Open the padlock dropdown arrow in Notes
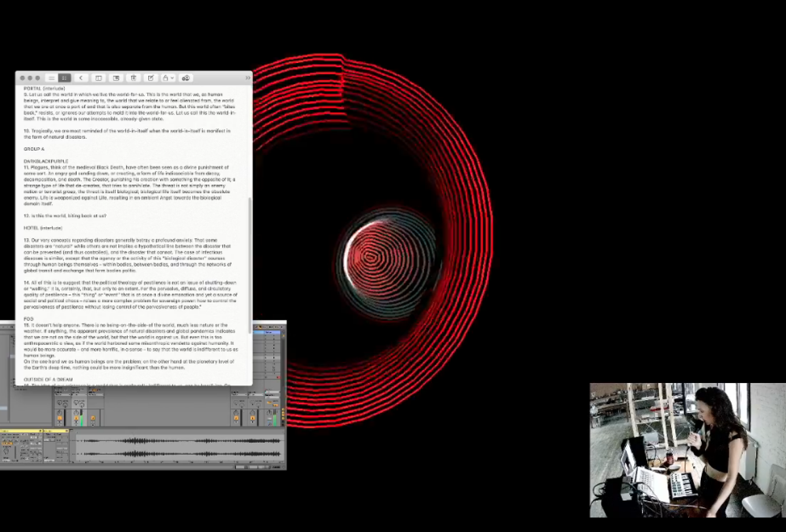Screen dimensions: 786x532 tap(173, 78)
